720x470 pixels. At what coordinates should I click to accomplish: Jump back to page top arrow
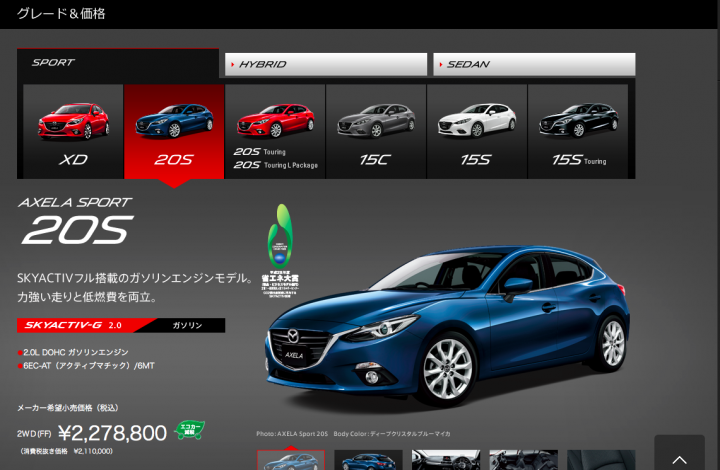[680, 453]
